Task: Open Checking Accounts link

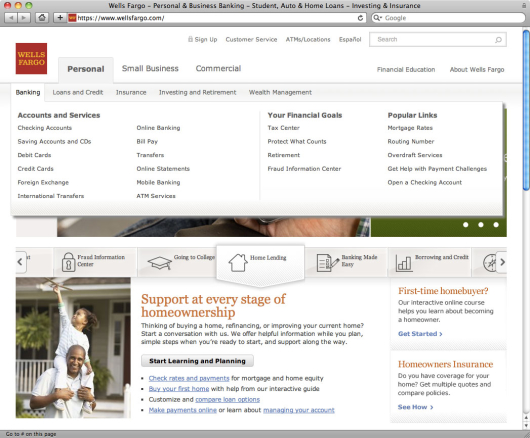Action: pyautogui.click(x=45, y=128)
